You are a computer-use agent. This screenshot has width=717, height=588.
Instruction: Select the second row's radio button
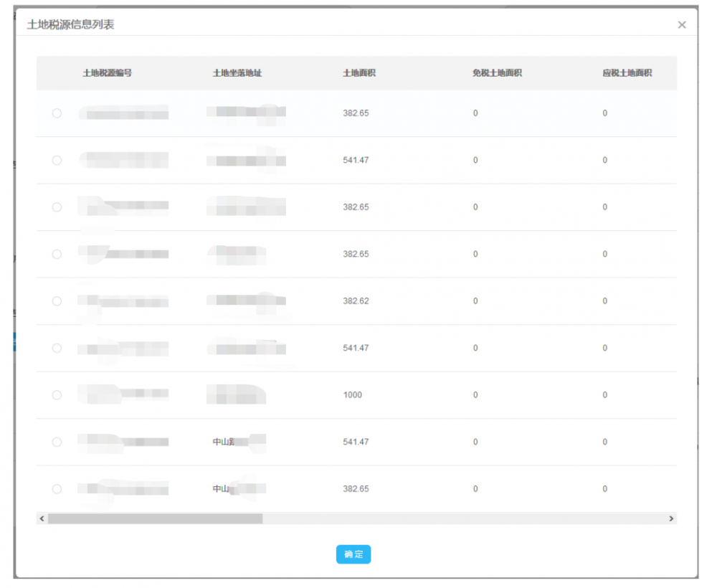click(57, 160)
